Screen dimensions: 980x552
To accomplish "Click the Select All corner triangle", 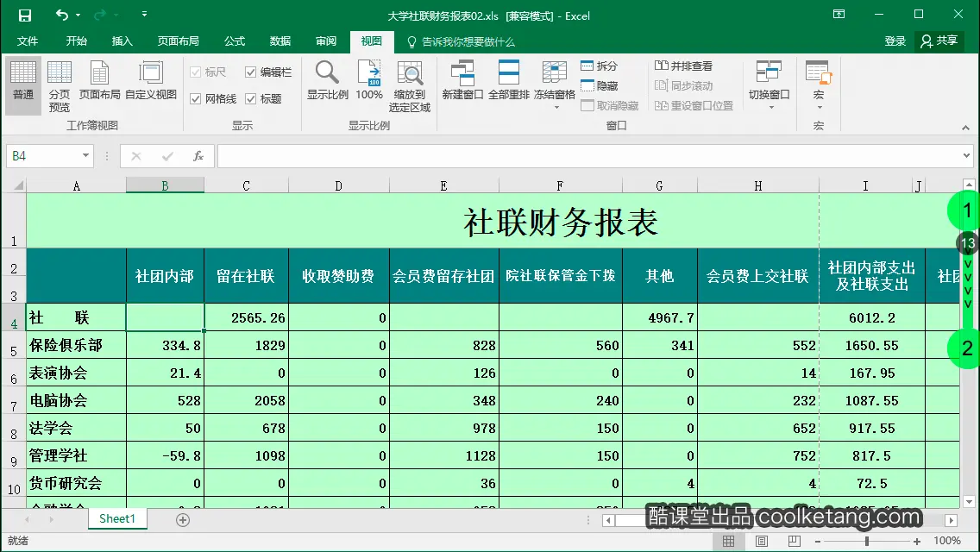I will coord(19,185).
